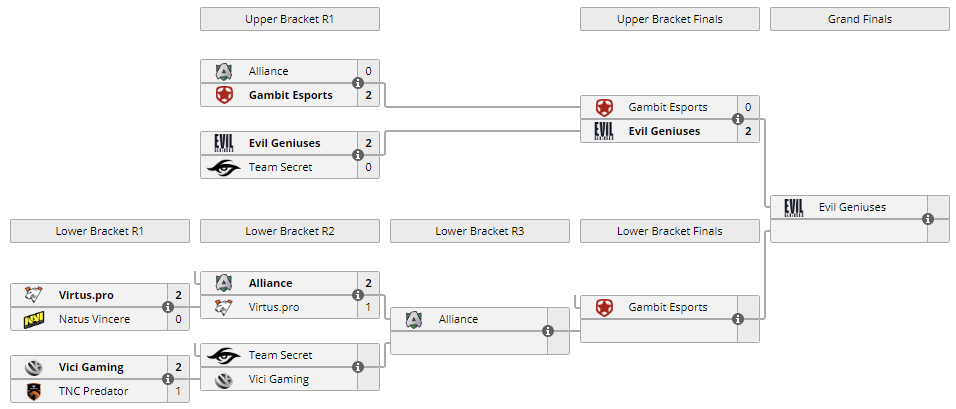Open info icon for Alliance vs Gambit Esports match
956x409 pixels.
tap(358, 83)
